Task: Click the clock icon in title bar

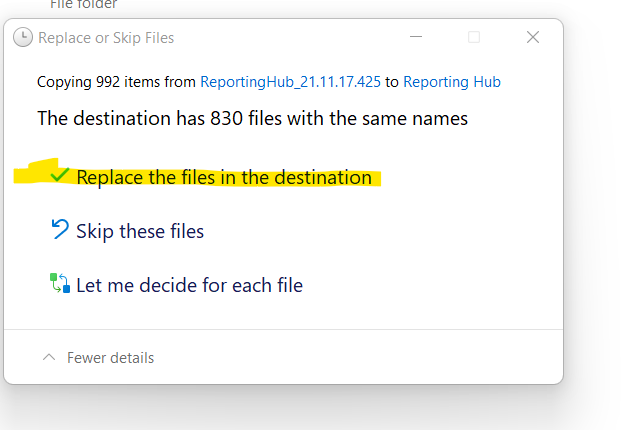Action: click(22, 38)
